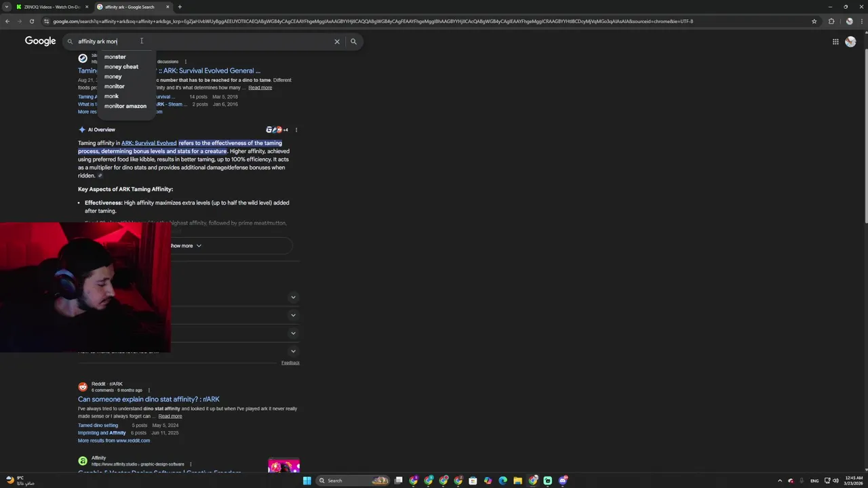Screen dimensions: 868x488
Task: Open the tab search dropdown arrow
Action: [7, 7]
